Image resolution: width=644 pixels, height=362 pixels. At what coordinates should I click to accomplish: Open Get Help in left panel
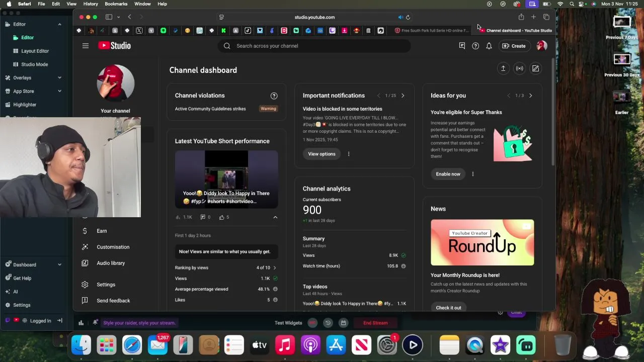coord(22,278)
